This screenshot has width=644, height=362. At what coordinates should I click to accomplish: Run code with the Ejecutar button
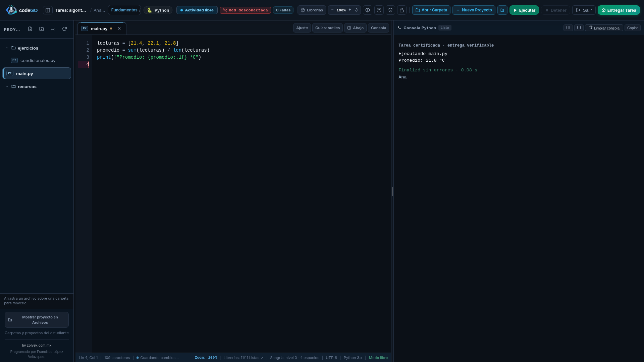[524, 10]
